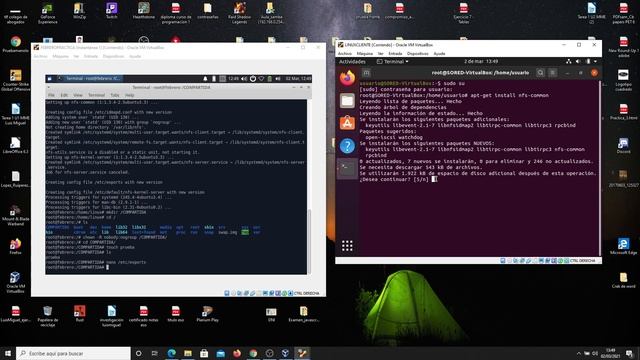Show hidden tray icons arrow on the taskbar
640x360 pixels.
click(578, 353)
